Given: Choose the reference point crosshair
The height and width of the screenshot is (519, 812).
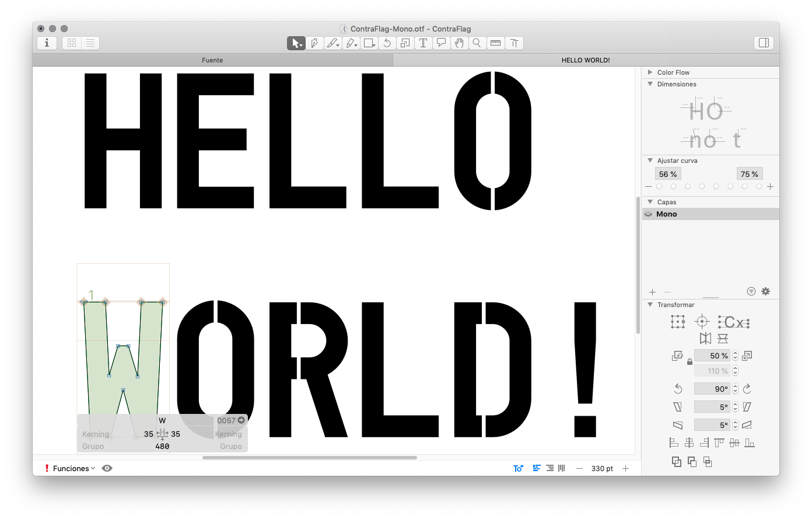Looking at the screenshot, I should tap(702, 322).
